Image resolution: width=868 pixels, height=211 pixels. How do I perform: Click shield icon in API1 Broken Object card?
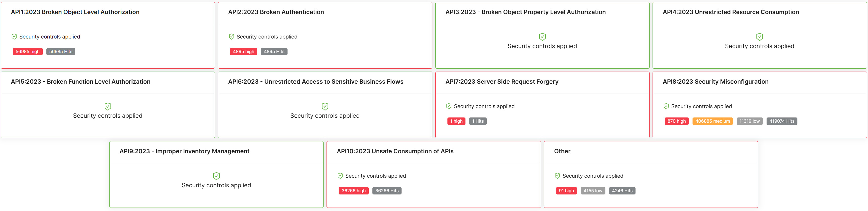click(14, 37)
